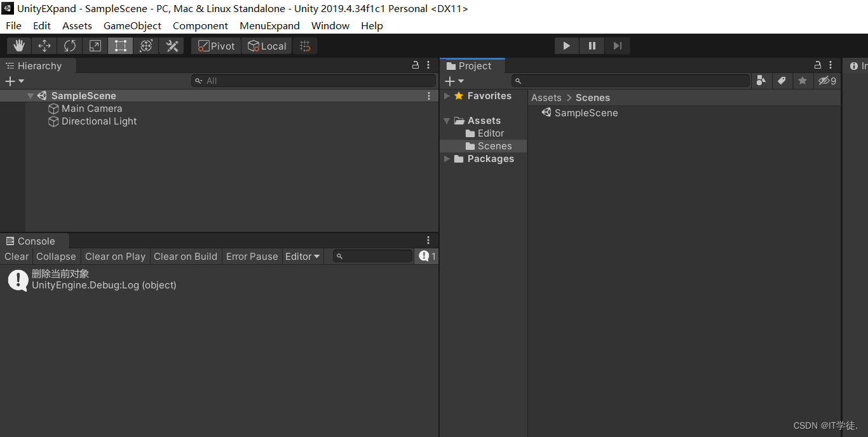The height and width of the screenshot is (437, 868).
Task: Select the Scale tool
Action: pyautogui.click(x=95, y=46)
